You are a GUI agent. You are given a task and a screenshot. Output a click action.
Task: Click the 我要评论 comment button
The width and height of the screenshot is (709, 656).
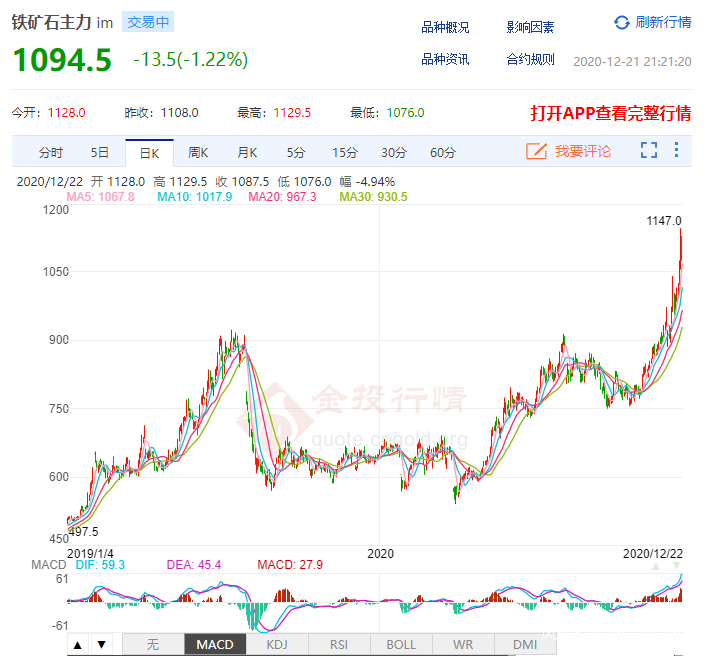(583, 151)
